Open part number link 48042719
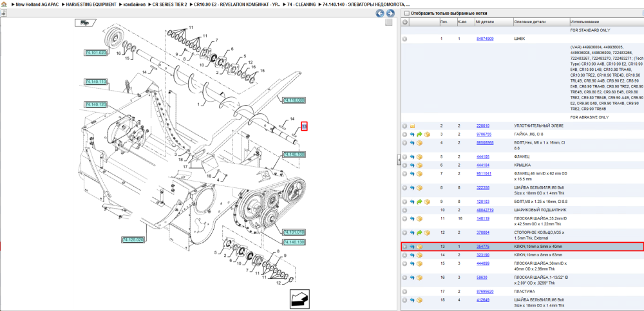Viewport: 644px width, 311px height. [485, 210]
